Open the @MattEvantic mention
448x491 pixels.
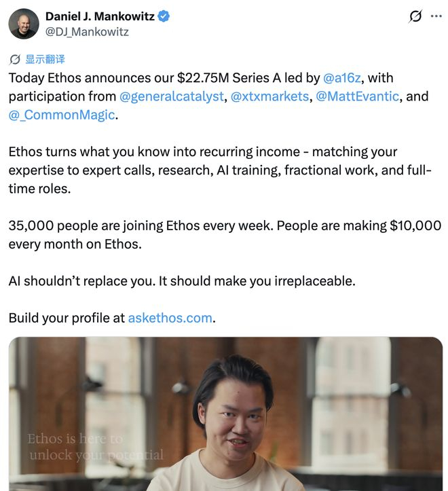tap(357, 96)
